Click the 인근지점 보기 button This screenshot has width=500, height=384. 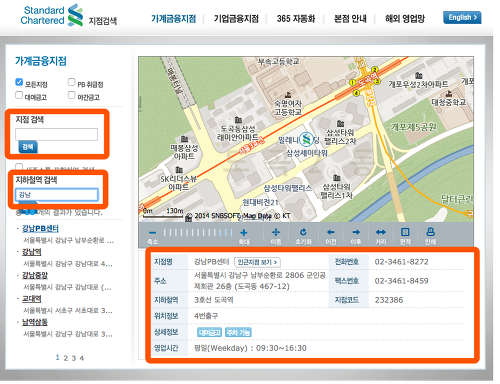click(257, 262)
